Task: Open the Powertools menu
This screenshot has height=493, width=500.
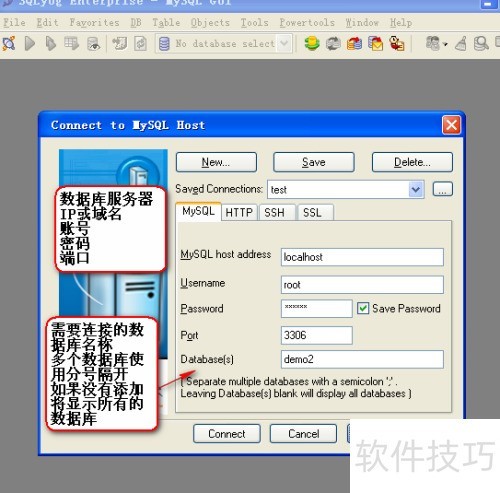Action: coord(307,22)
